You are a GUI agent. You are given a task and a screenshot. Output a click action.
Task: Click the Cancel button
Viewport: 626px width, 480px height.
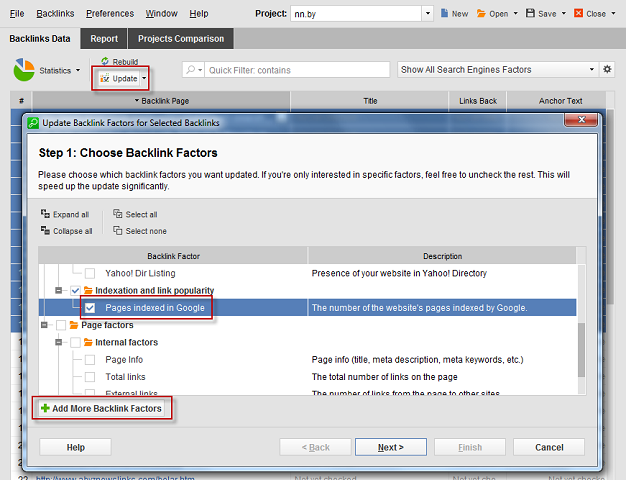click(549, 447)
